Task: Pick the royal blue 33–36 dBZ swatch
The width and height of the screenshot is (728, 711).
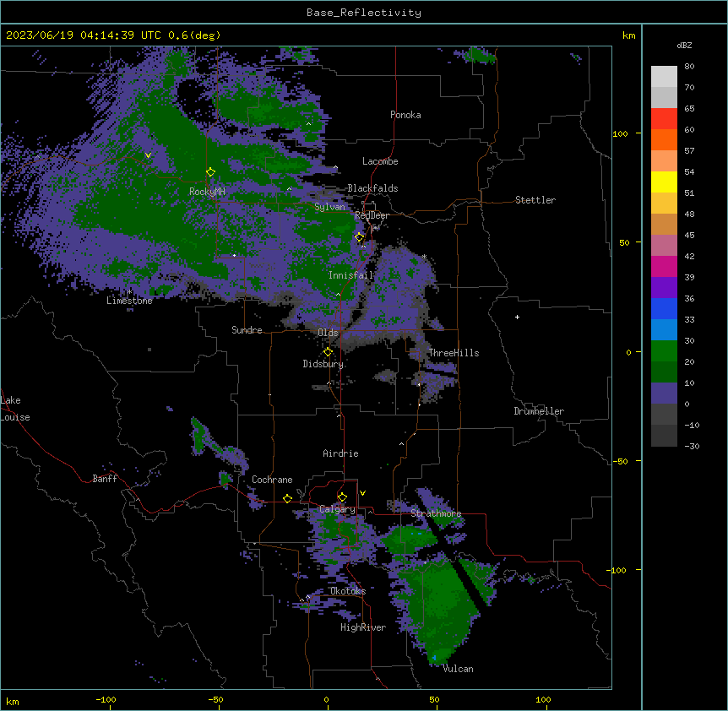Action: pyautogui.click(x=664, y=308)
